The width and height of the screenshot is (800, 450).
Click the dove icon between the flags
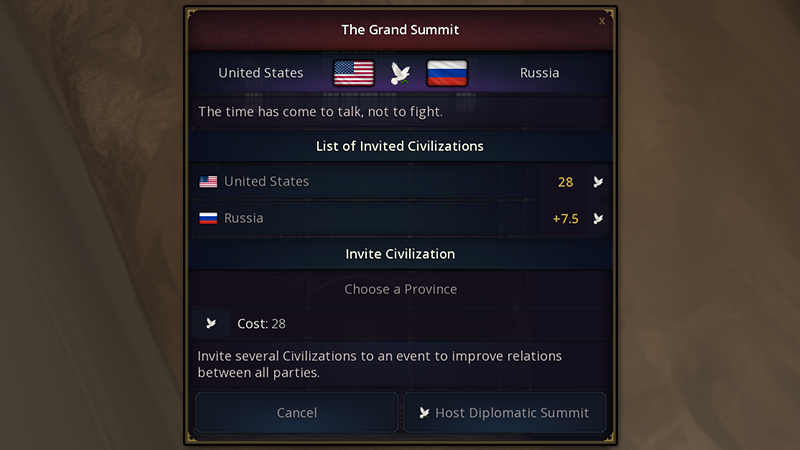point(400,73)
